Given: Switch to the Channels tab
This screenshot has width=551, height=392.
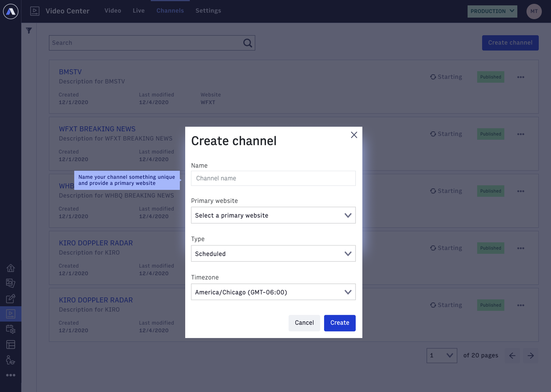Looking at the screenshot, I should pyautogui.click(x=170, y=11).
